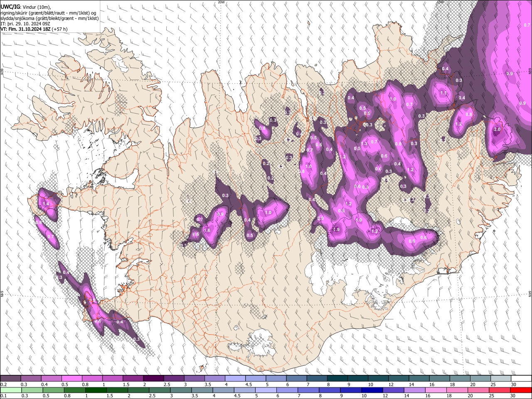Screen dimensions: 532x399
Task: Select the violet 12–14 swatch in the lower legend
Action: 393,390
